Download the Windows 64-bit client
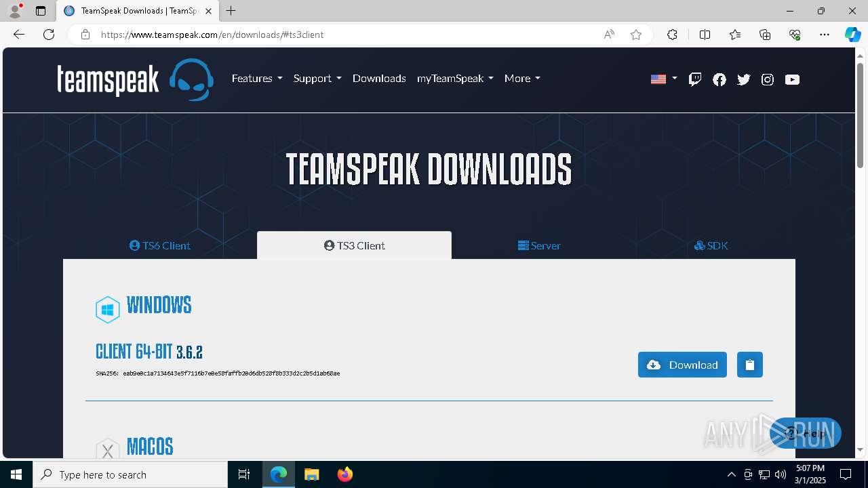 [x=682, y=365]
